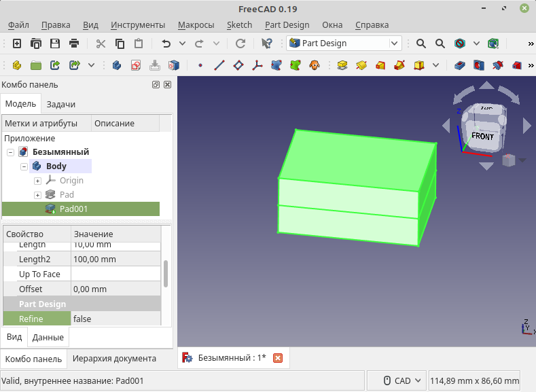Click the Draw Style icon

pos(460,43)
